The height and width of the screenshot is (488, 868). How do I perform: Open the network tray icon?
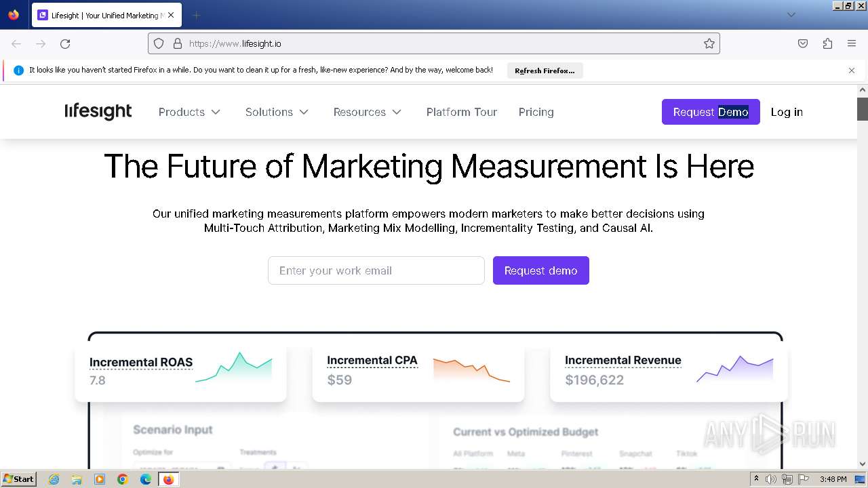787,479
